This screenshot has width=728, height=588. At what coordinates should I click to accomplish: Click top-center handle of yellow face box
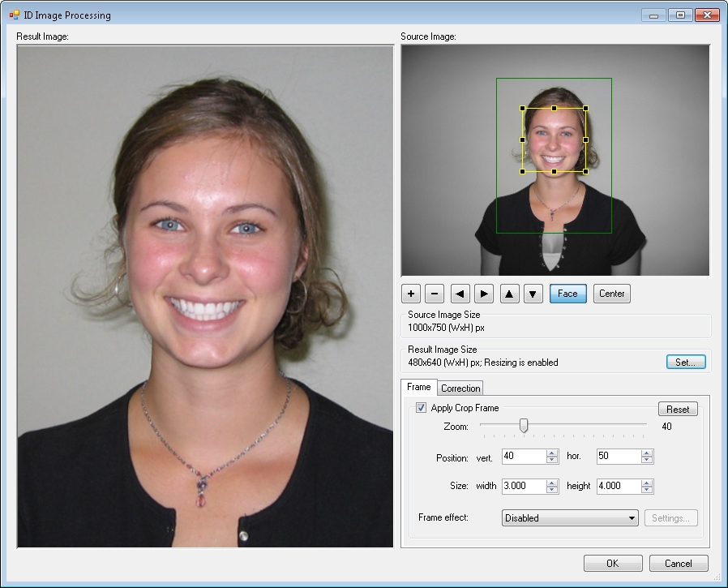(554, 108)
